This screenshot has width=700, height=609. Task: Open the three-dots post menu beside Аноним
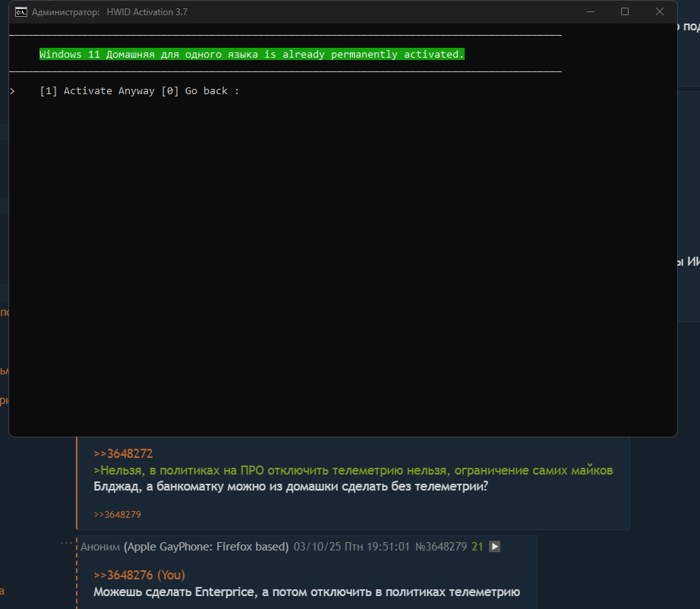[66, 544]
